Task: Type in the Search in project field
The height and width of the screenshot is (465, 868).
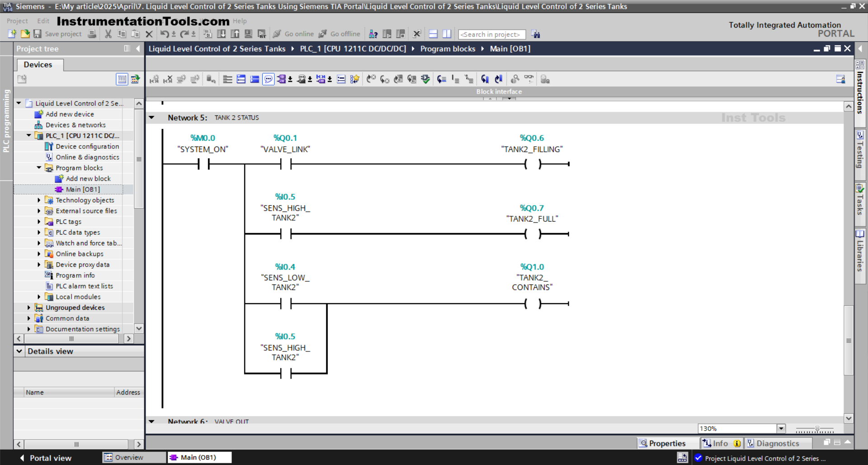Action: [x=491, y=34]
